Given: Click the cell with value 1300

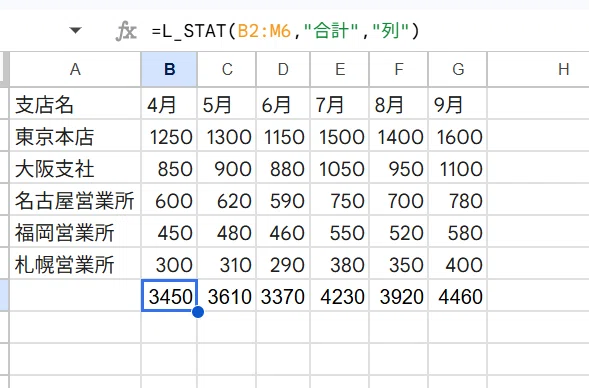Looking at the screenshot, I should point(227,136).
